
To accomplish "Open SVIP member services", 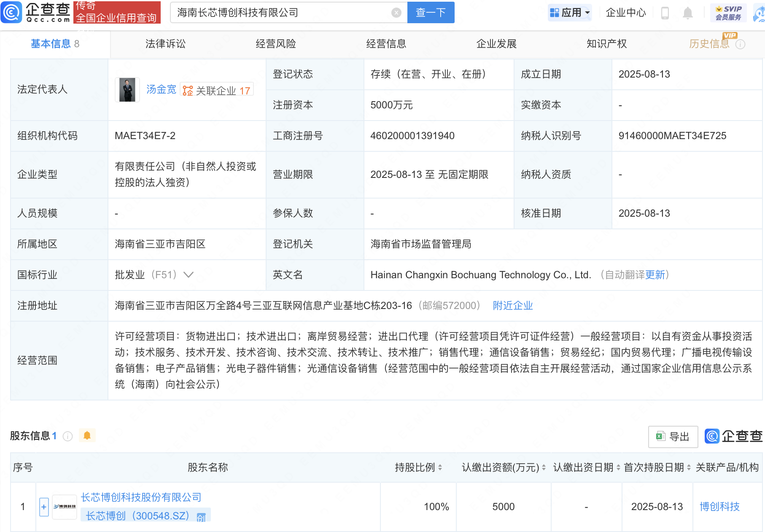I will pyautogui.click(x=728, y=13).
